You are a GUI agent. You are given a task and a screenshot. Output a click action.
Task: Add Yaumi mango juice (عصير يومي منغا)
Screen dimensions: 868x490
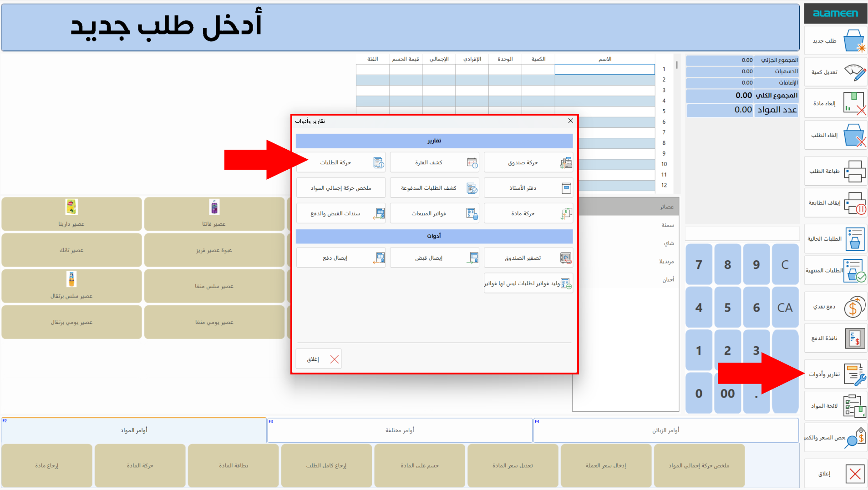pos(214,322)
